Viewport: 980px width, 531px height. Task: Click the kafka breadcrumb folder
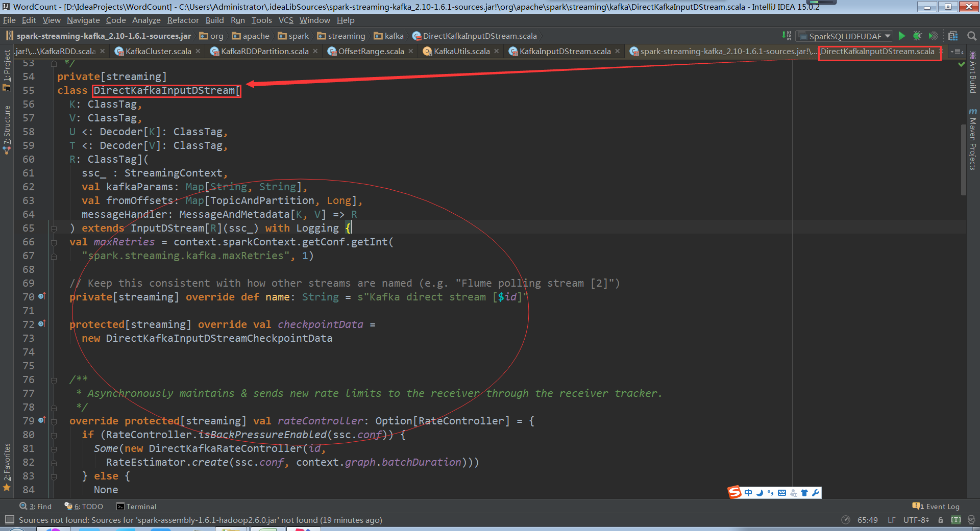(389, 36)
